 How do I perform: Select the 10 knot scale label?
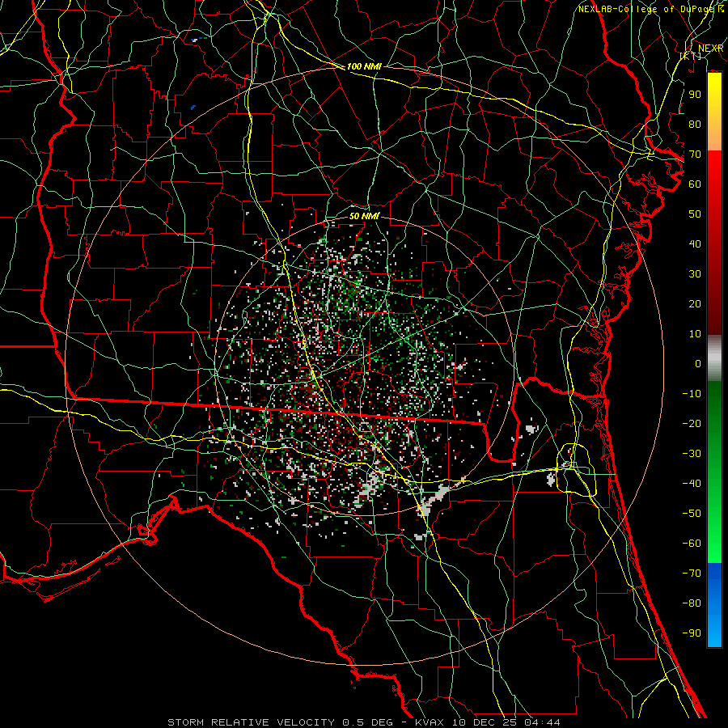tap(695, 334)
